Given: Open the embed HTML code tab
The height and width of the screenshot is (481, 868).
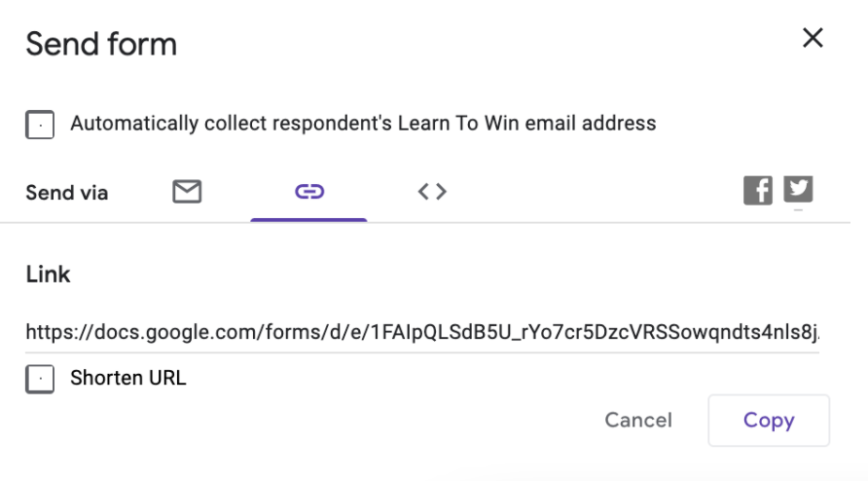Looking at the screenshot, I should [x=432, y=192].
